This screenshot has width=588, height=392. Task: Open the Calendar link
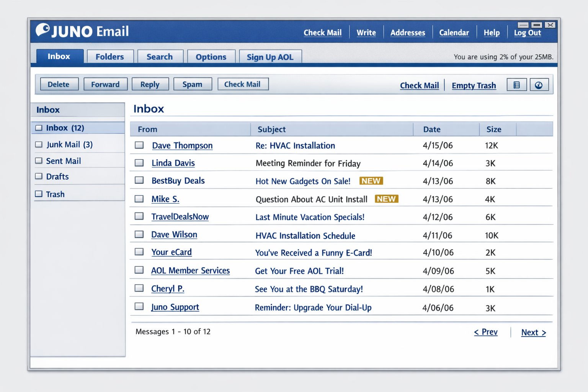[454, 33]
